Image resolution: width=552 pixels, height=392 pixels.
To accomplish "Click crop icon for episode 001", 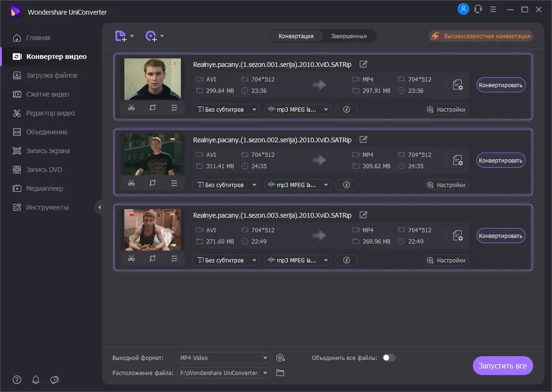I will tap(153, 108).
